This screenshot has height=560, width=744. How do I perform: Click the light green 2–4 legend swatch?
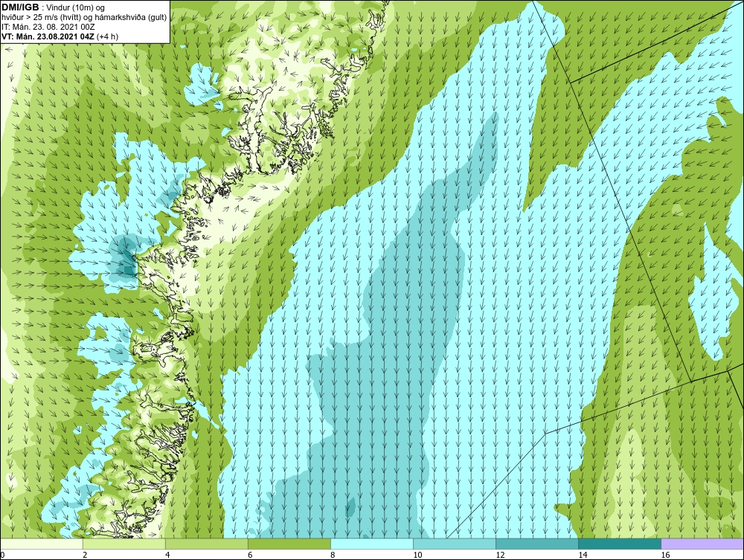(124, 544)
